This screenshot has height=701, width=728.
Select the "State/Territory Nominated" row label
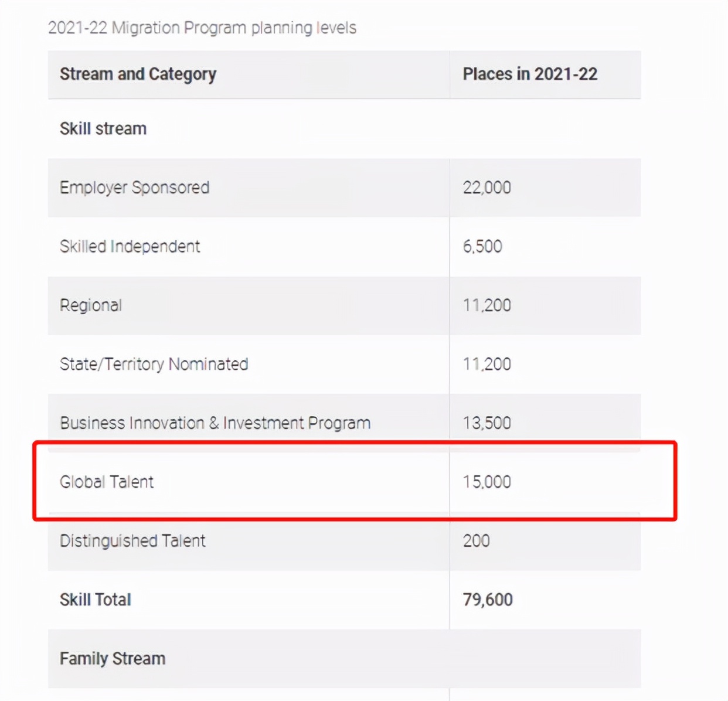[154, 365]
